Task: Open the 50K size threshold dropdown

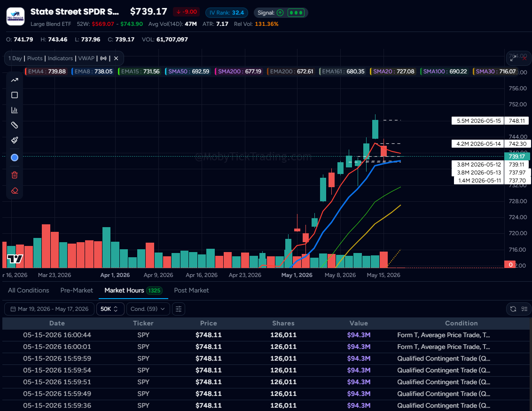Action: pos(110,309)
